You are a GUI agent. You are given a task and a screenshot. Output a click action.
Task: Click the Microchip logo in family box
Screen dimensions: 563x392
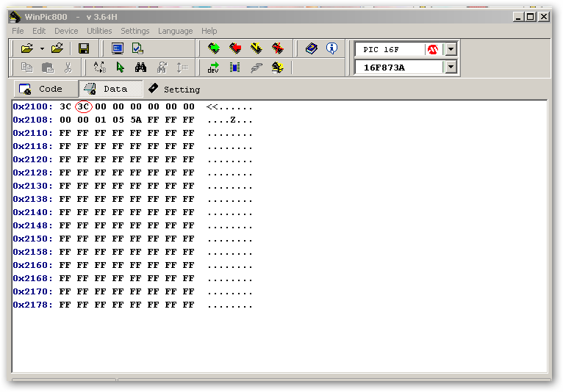click(433, 49)
